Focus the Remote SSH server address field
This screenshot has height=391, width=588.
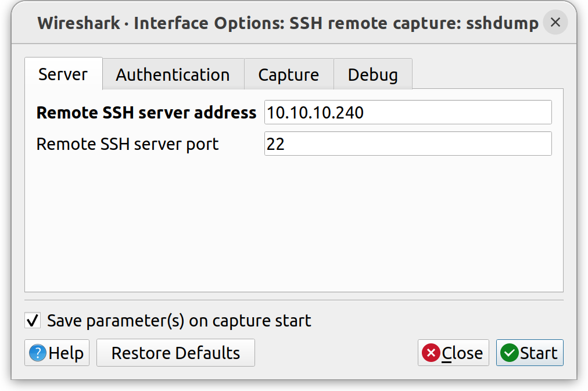point(407,112)
